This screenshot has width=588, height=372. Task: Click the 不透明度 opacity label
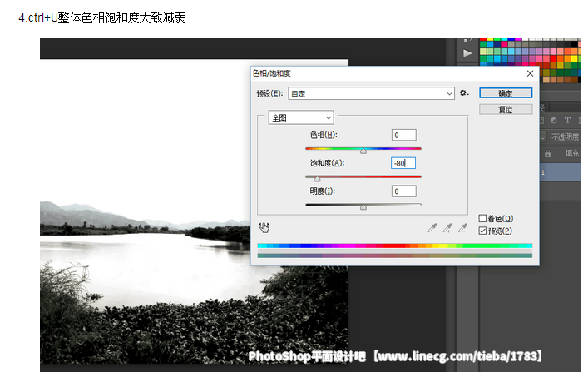(x=565, y=137)
